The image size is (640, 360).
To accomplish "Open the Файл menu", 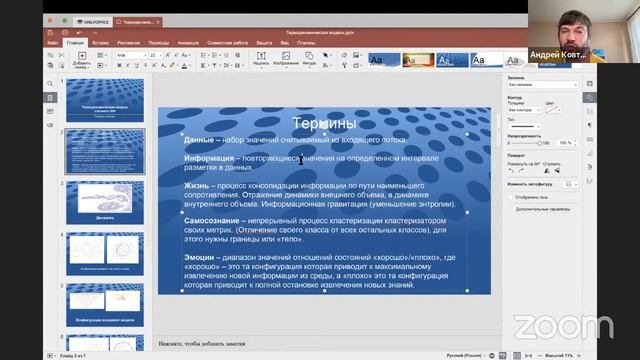I will click(x=53, y=43).
